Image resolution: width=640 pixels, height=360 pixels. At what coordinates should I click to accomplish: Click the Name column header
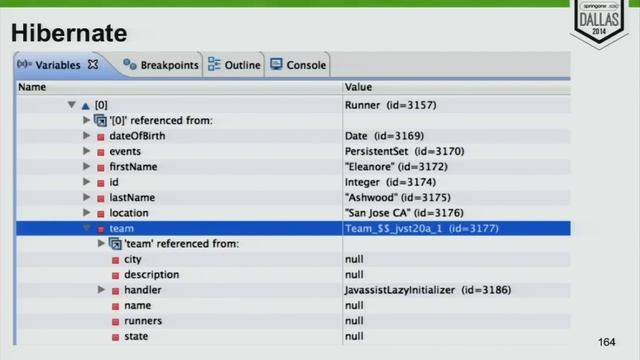click(x=179, y=87)
